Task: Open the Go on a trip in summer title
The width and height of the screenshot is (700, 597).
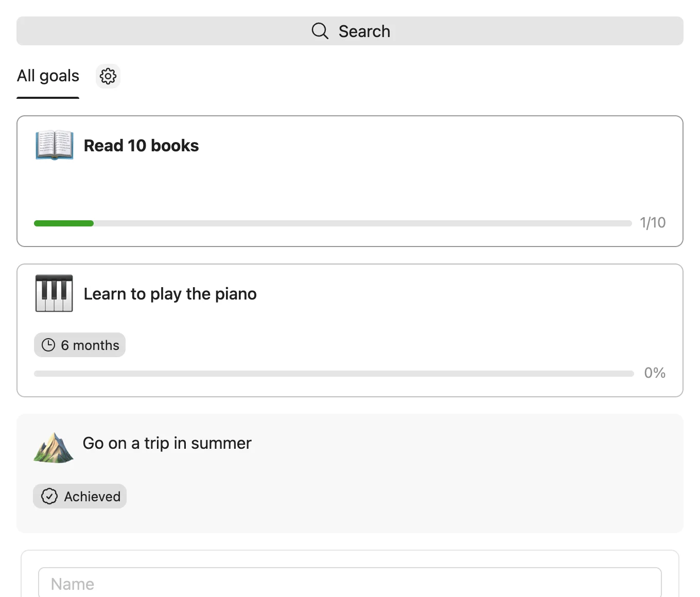Action: pyautogui.click(x=167, y=443)
